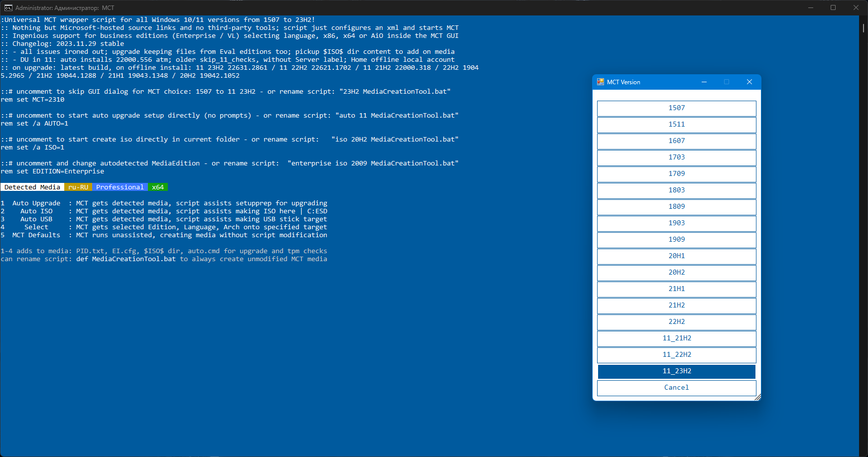Click the 'Auto ISO' option text
This screenshot has height=457, width=868.
pos(36,211)
